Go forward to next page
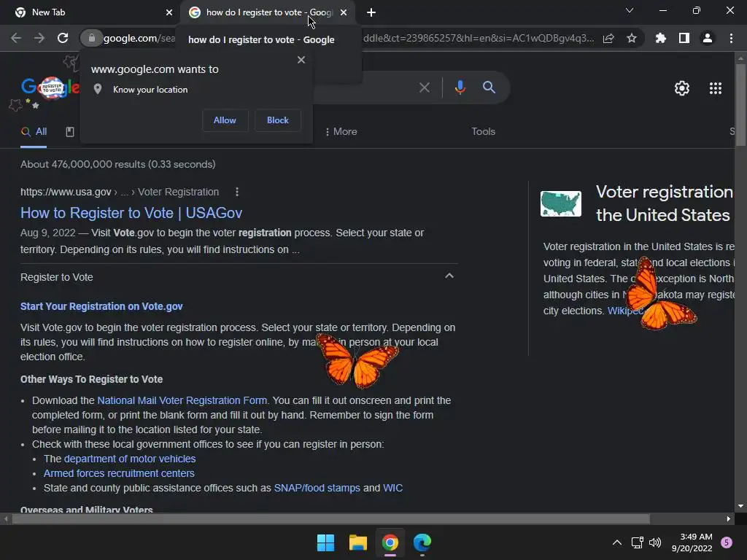Image resolution: width=747 pixels, height=560 pixels. [39, 38]
